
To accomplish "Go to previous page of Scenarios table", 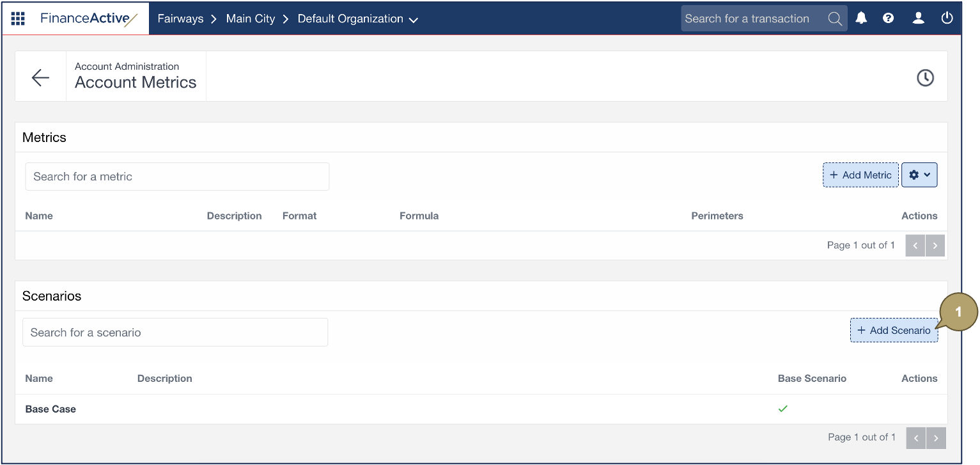I will pos(916,438).
